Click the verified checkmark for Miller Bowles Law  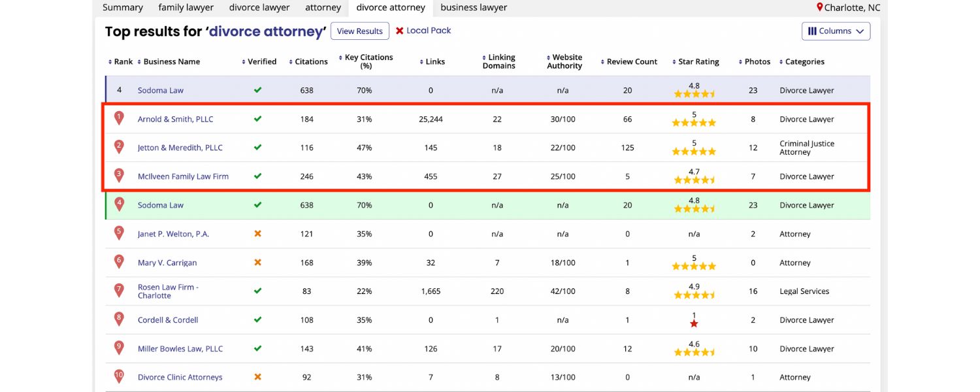tap(257, 348)
